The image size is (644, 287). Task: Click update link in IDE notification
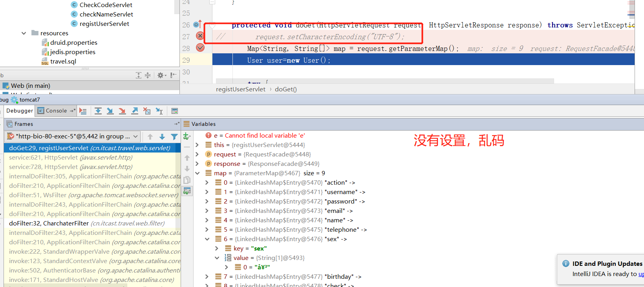click(x=641, y=274)
